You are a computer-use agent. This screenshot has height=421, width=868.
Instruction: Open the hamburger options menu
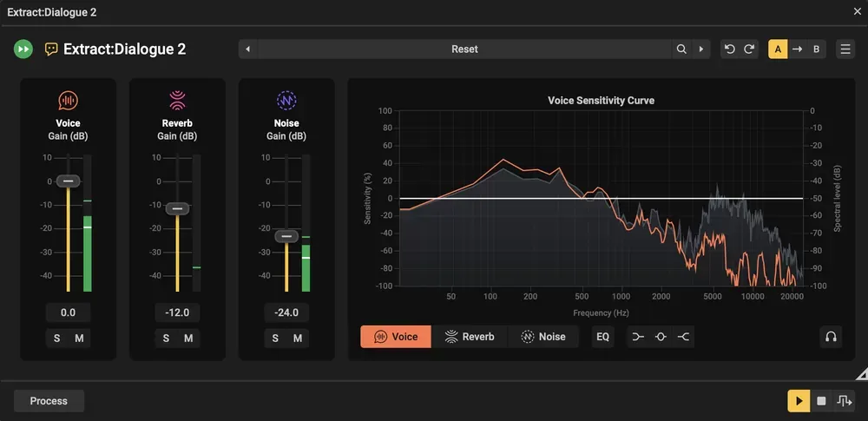pyautogui.click(x=845, y=49)
